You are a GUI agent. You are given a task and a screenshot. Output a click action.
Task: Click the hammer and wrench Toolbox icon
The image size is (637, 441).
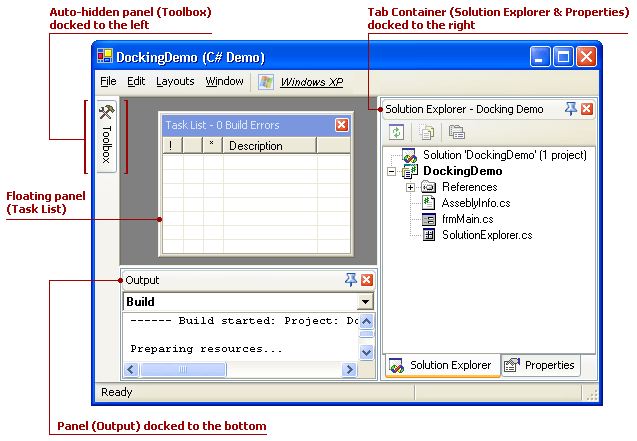(107, 112)
